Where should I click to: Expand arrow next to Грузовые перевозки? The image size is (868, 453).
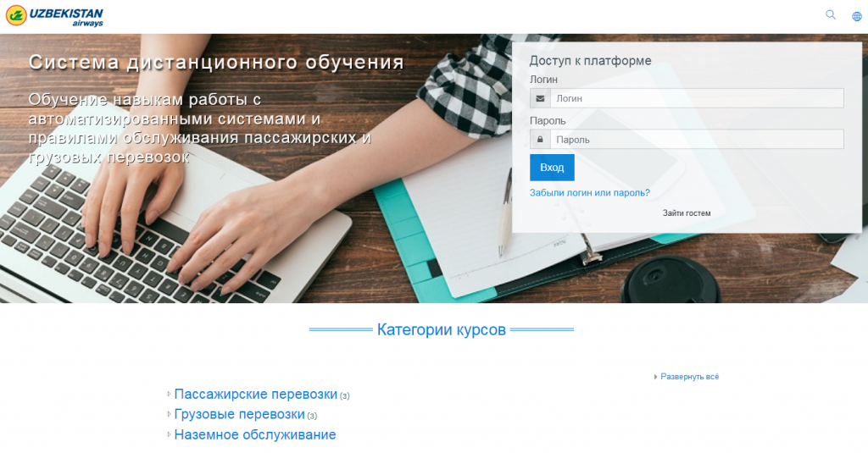169,414
